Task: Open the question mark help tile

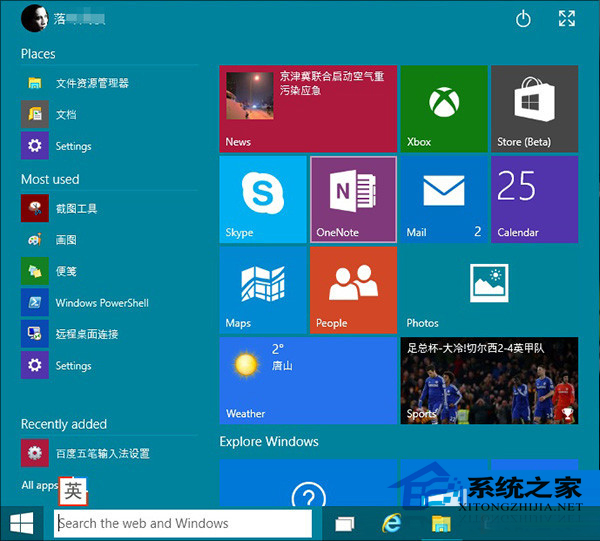Action: click(308, 483)
